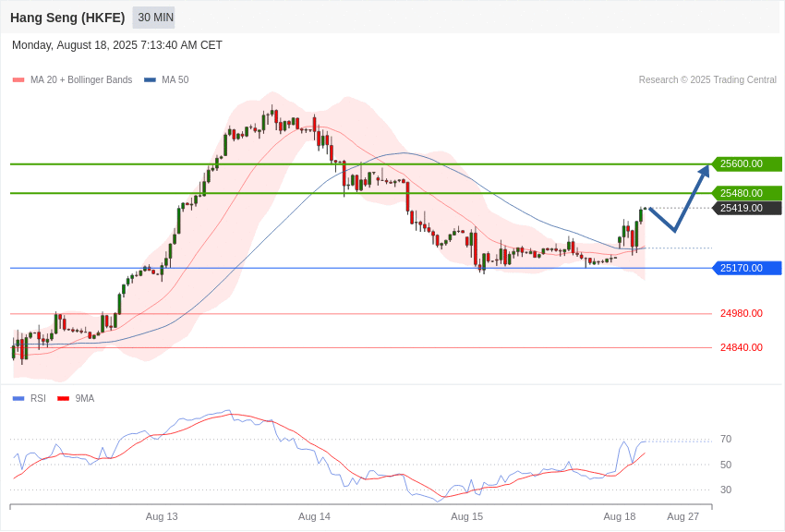Click the 30 MIN timeframe badge
The height and width of the screenshot is (532, 785).
pyautogui.click(x=153, y=18)
